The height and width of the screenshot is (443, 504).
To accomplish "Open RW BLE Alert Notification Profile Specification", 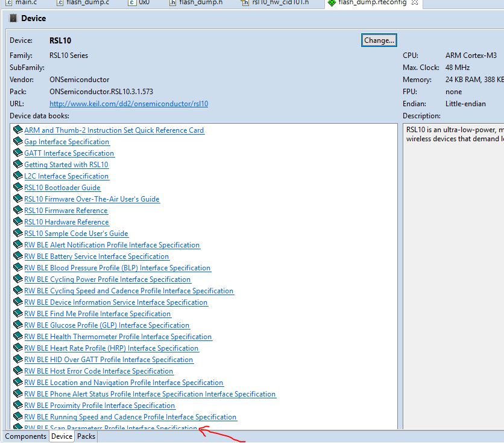I will [112, 245].
